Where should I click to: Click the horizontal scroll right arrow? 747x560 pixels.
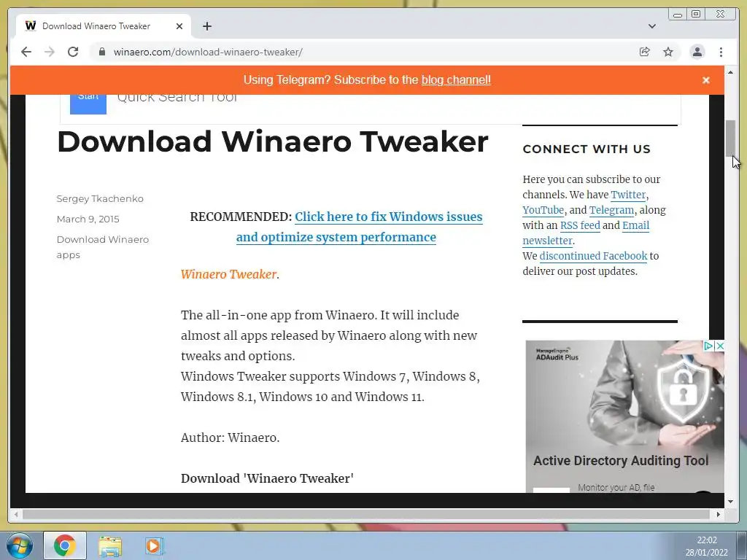(719, 514)
